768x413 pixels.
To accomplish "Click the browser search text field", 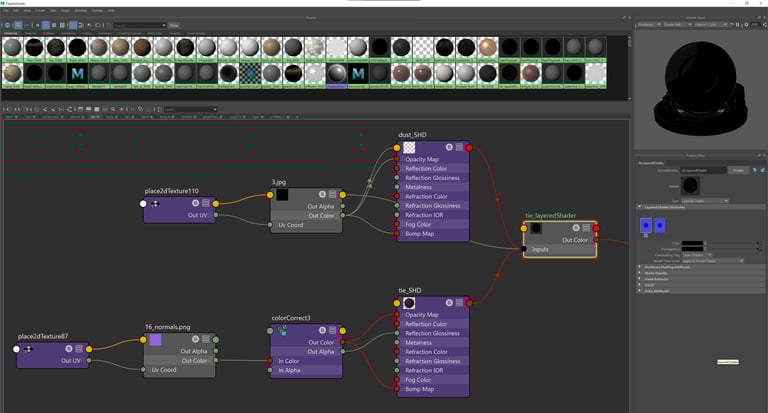I will point(140,25).
